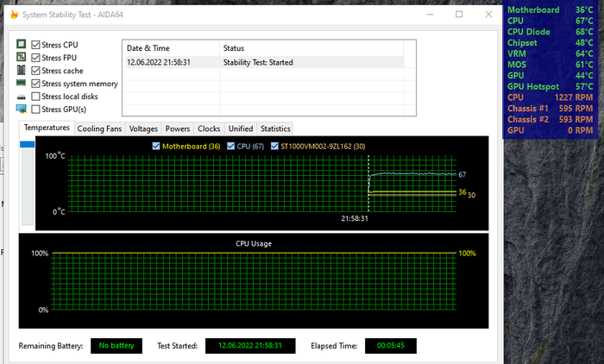Click the CPU 67 value on temperature graph
This screenshot has height=364, width=604.
(462, 174)
